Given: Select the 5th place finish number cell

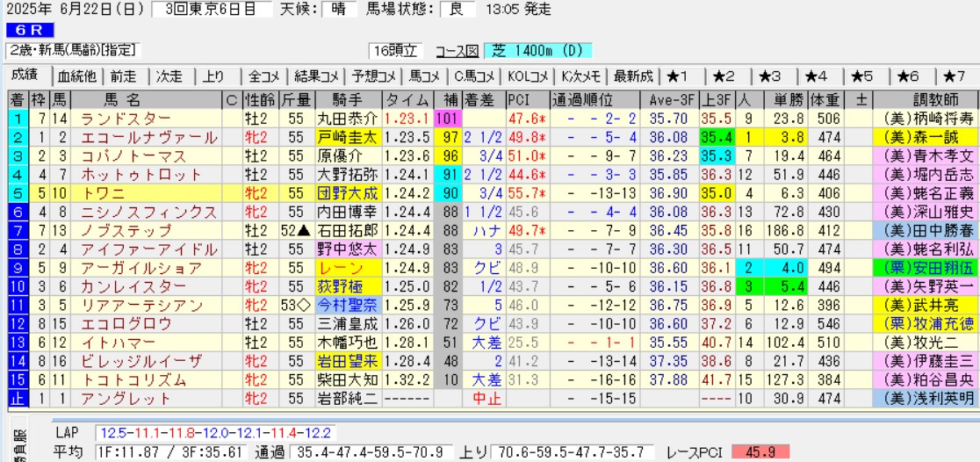Looking at the screenshot, I should pyautogui.click(x=18, y=192).
